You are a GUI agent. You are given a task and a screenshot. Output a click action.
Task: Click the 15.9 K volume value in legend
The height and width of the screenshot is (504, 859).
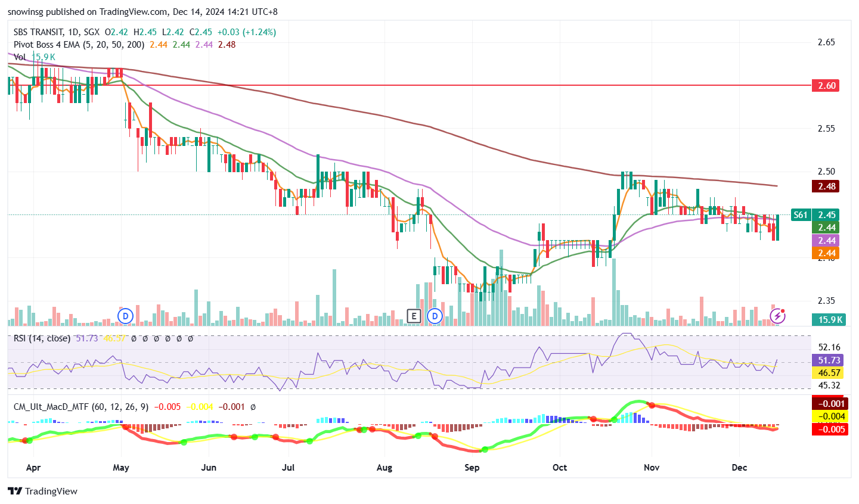[x=44, y=57]
